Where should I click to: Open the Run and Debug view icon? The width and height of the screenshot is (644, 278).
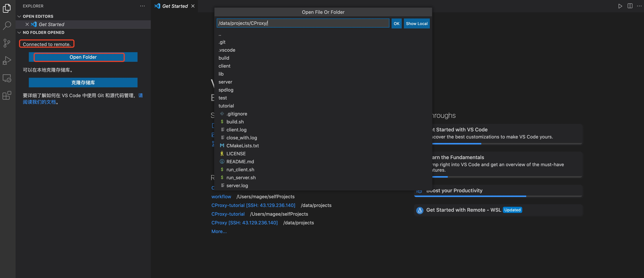point(7,61)
